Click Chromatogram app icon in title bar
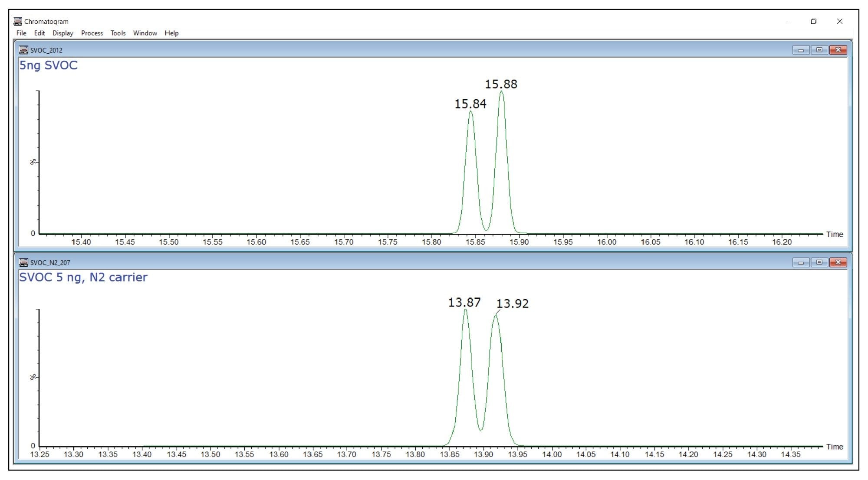 [18, 21]
